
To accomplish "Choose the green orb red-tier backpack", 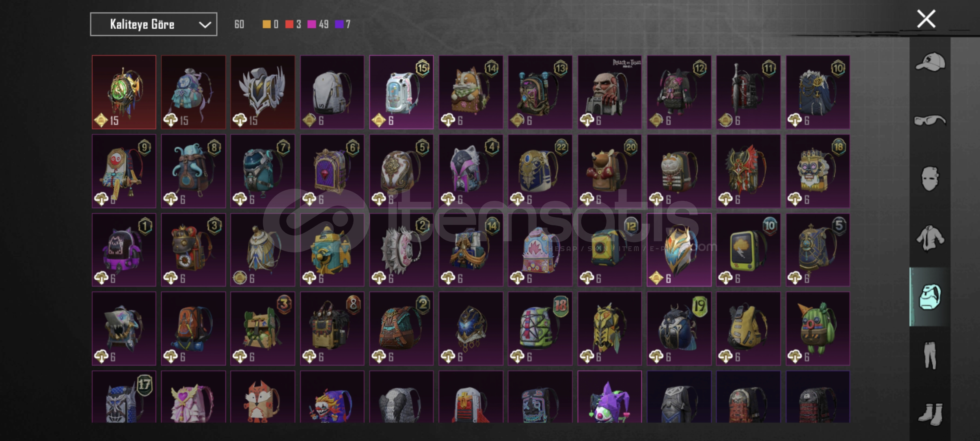I will click(x=124, y=92).
